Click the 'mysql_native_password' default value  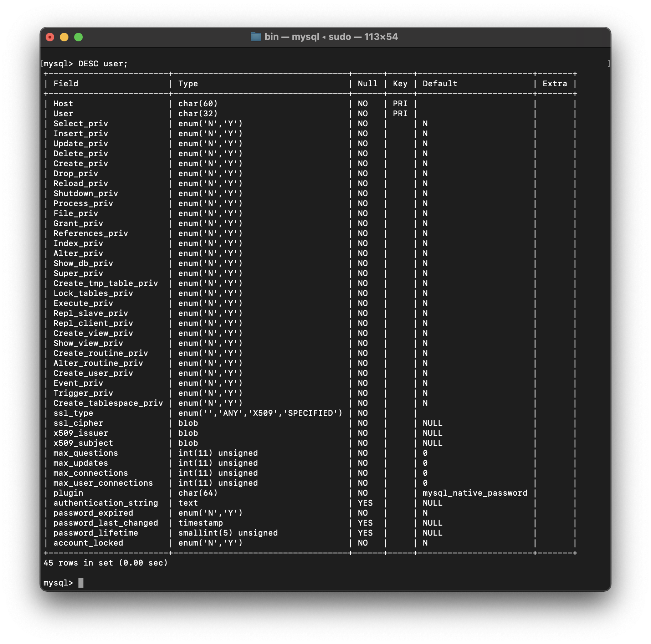coord(475,493)
